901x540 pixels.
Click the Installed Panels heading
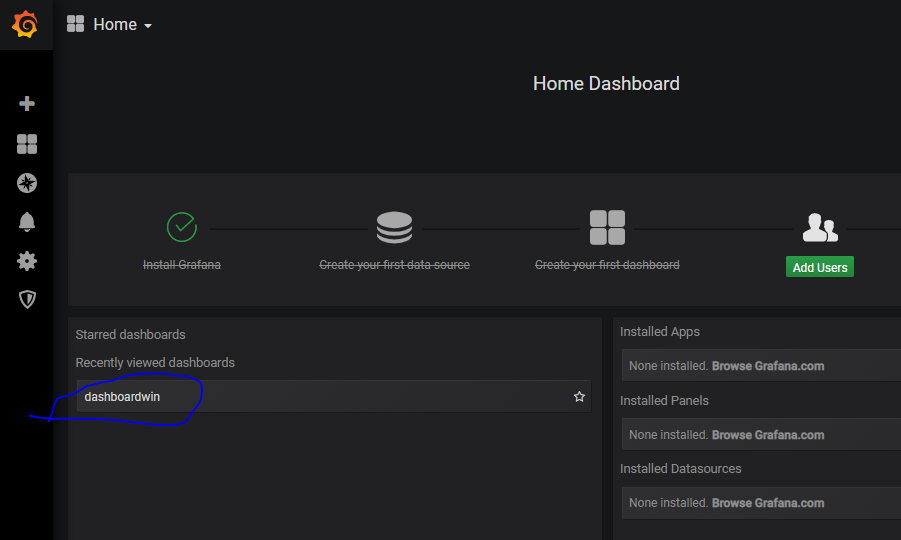[664, 400]
